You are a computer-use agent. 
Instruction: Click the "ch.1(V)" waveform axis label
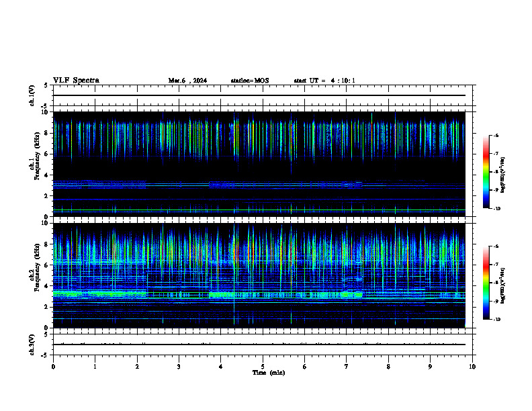coord(32,95)
